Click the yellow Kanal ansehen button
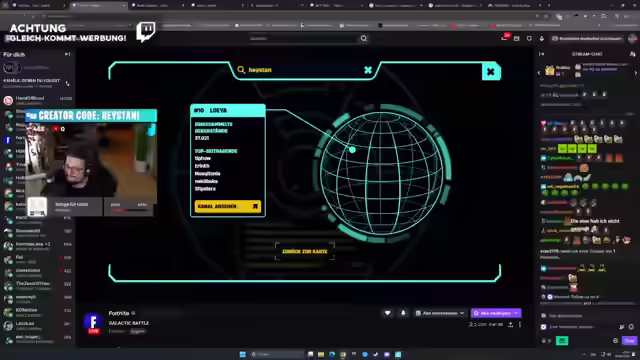 click(228, 207)
